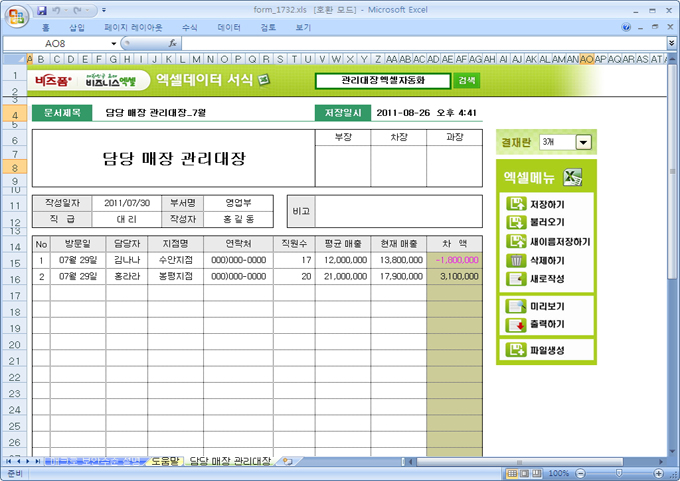
Task: Open the 수식 ribbon tab
Action: [x=190, y=28]
